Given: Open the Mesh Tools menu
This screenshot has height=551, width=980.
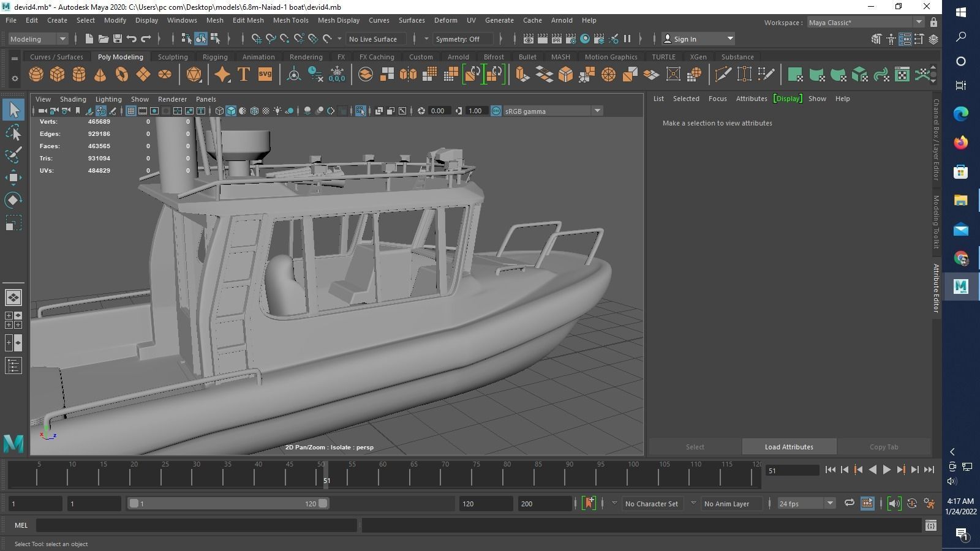Looking at the screenshot, I should (x=290, y=20).
